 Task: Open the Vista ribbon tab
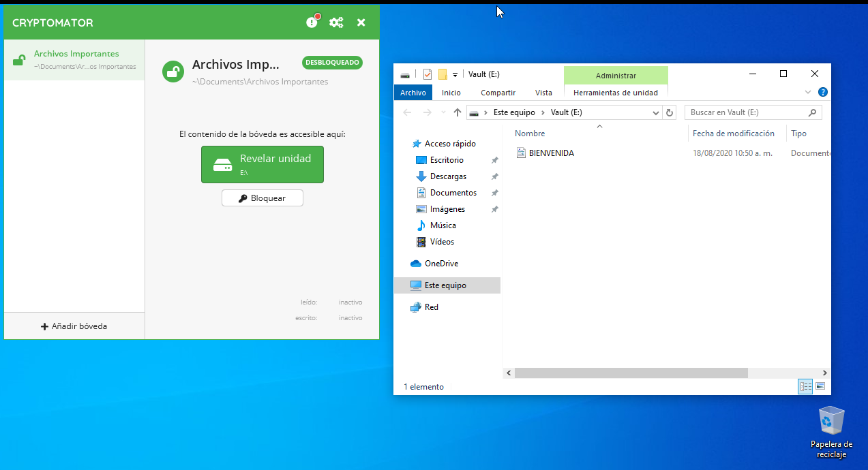pyautogui.click(x=544, y=93)
